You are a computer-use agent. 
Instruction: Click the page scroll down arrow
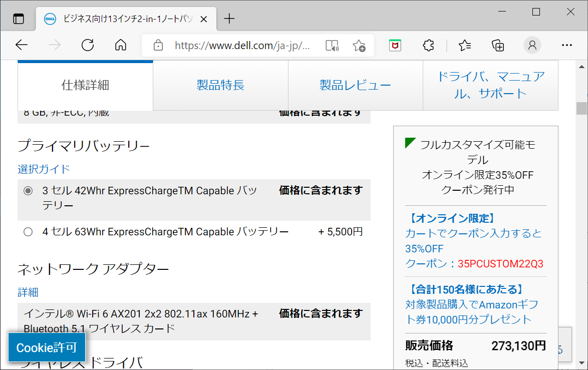coord(581,363)
